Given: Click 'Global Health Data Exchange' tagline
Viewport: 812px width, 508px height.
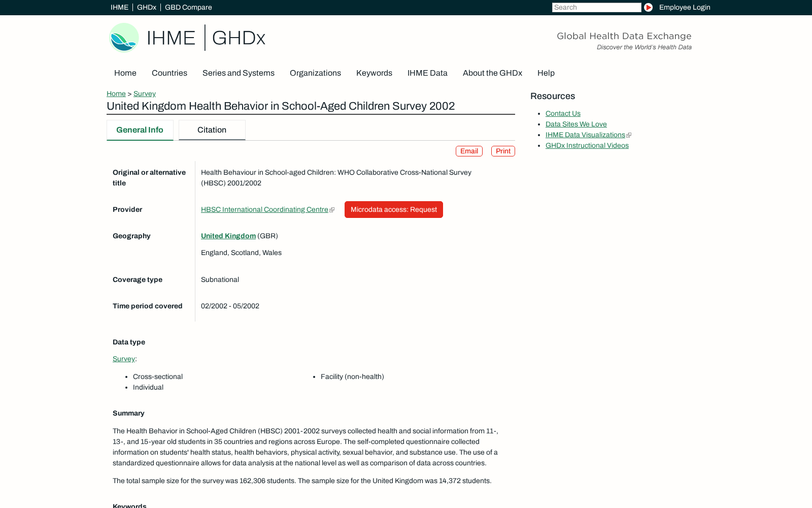Looking at the screenshot, I should pyautogui.click(x=624, y=36).
